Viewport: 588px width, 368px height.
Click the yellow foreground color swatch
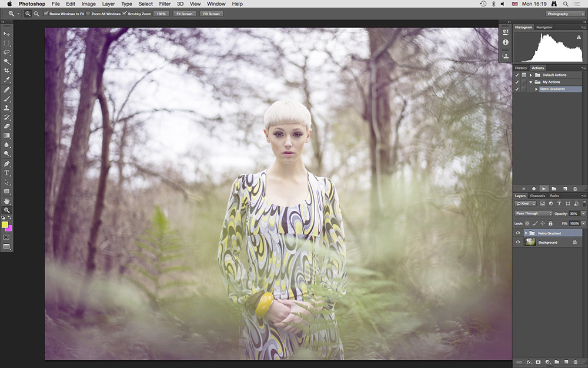5,224
